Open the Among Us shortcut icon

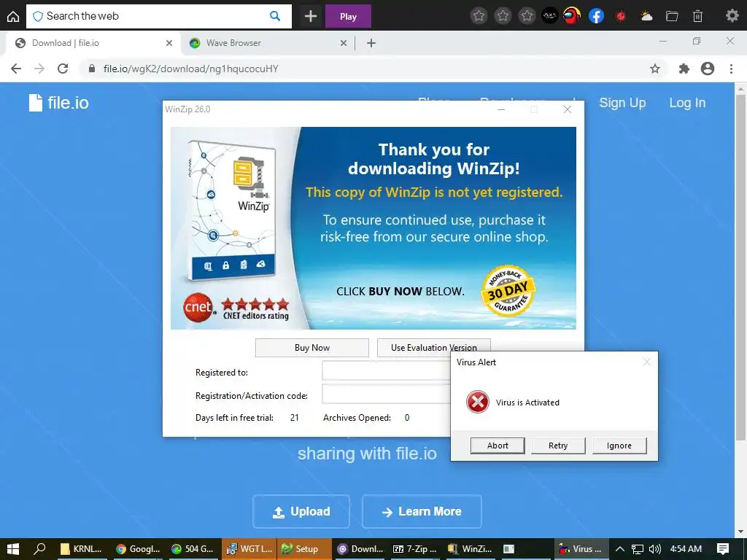[572, 16]
